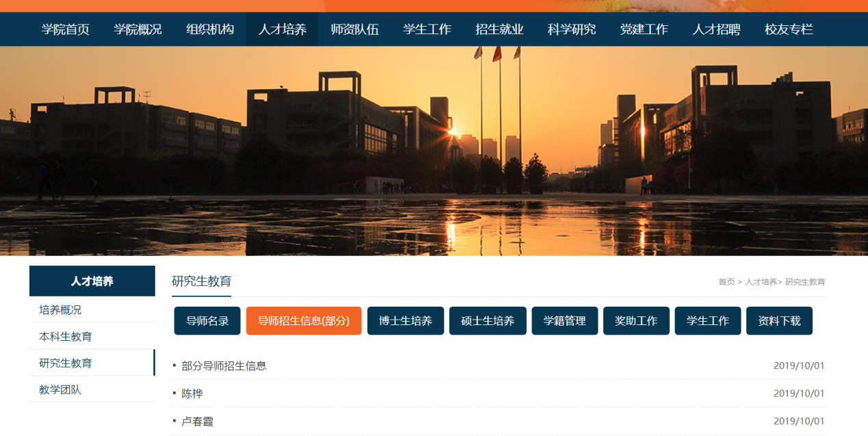Select 人才招聘 in the navigation bar

pyautogui.click(x=716, y=29)
